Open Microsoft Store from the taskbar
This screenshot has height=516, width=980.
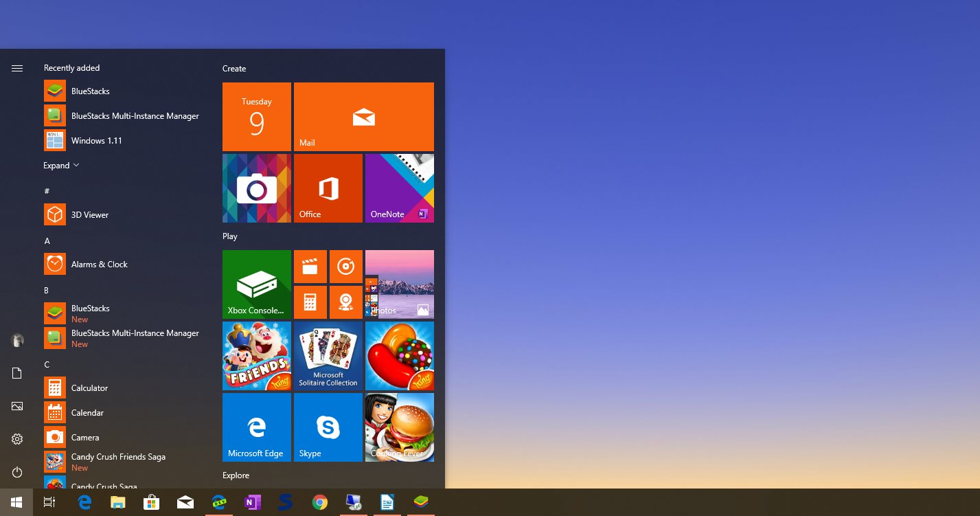point(152,502)
